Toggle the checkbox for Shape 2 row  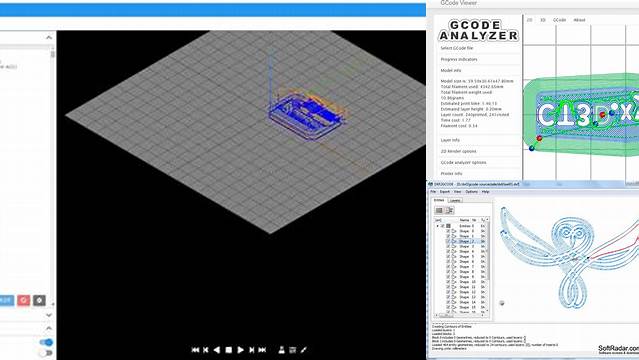448,241
